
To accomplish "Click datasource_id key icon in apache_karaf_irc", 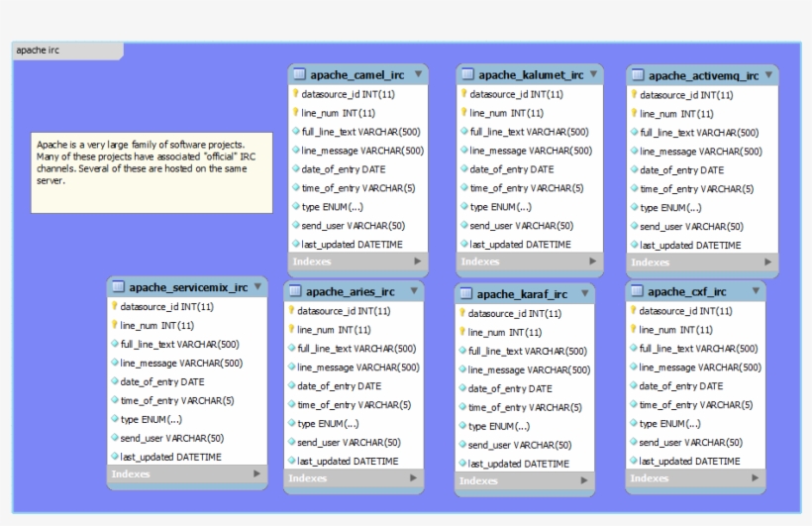I will tap(462, 312).
